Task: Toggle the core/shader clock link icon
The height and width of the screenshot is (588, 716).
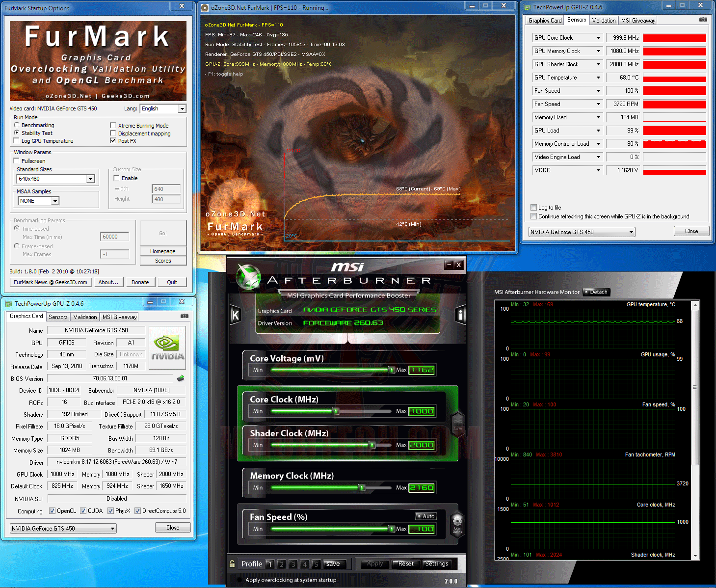Action: pos(458,424)
